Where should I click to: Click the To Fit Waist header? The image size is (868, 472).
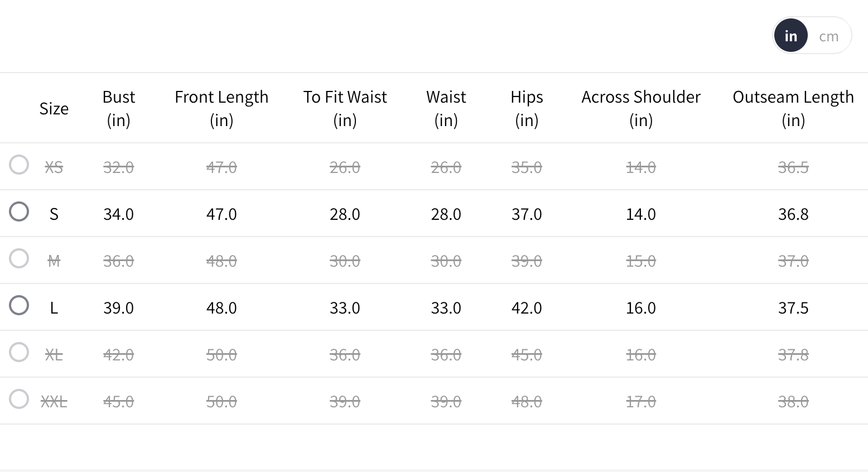[345, 109]
